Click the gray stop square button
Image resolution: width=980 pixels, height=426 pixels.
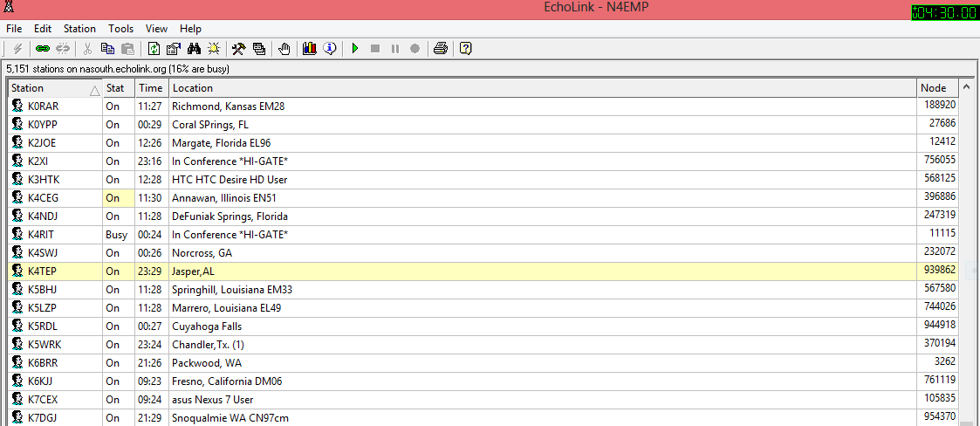click(x=375, y=48)
